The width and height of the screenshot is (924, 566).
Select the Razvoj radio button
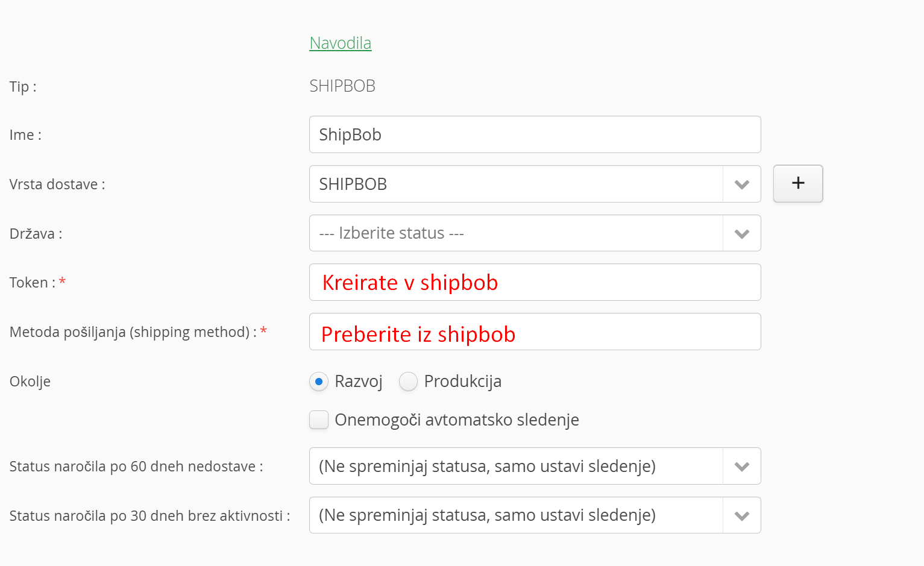[319, 382]
